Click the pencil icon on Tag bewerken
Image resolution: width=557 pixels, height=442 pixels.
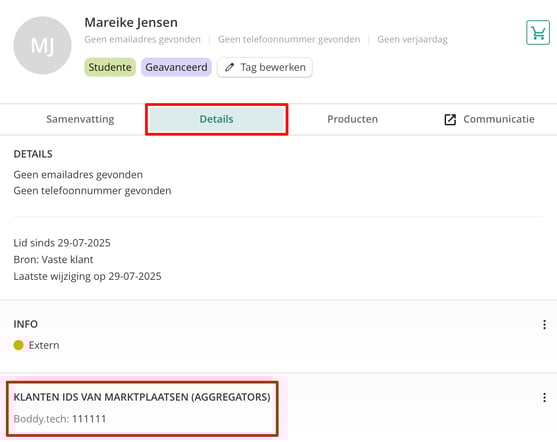(229, 67)
